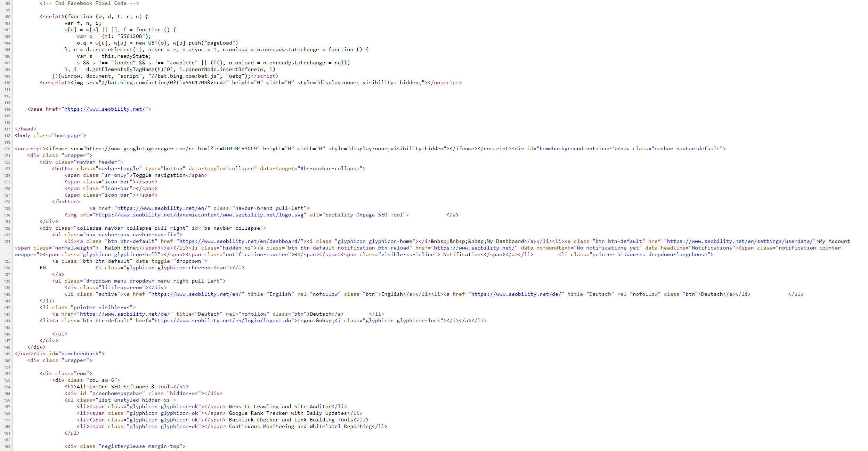Screen dimensions: 868x451
Task: Select the div class="row" line
Action: tap(66, 373)
